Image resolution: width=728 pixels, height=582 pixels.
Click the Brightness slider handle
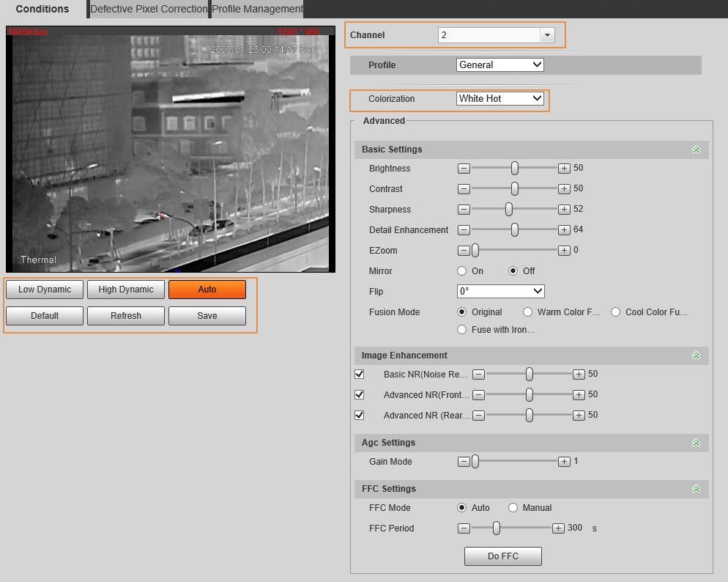tap(514, 168)
